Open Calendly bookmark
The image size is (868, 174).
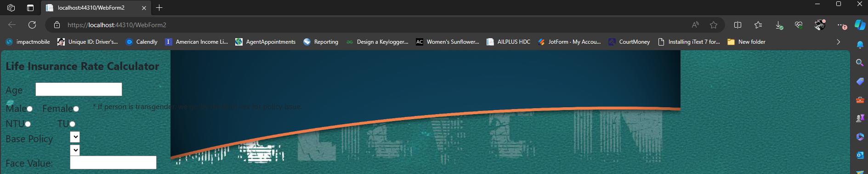142,42
